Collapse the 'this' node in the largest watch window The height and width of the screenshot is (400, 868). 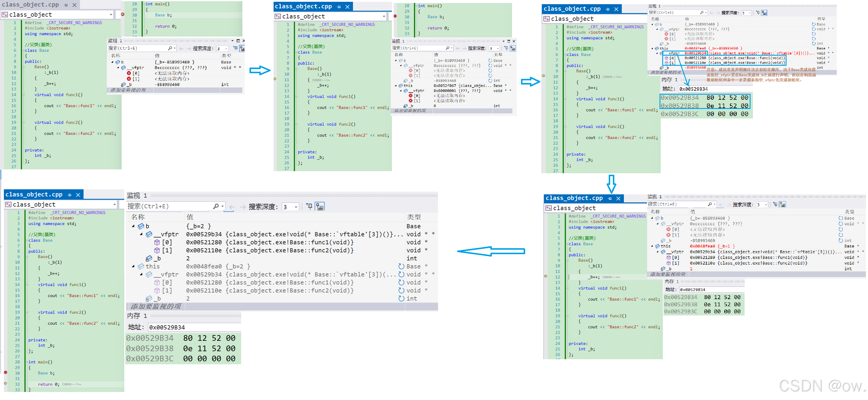(133, 266)
